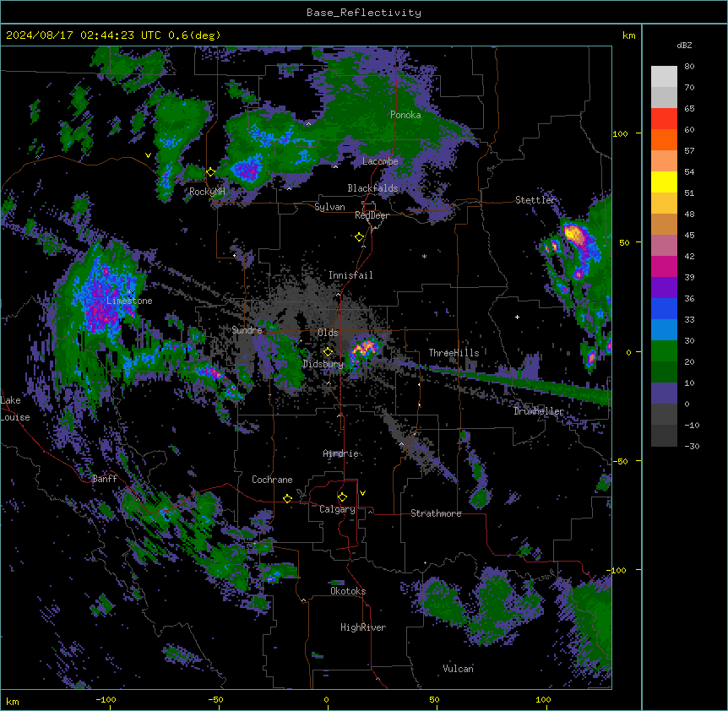This screenshot has width=728, height=711.
Task: Click the white plus marker south of Stettler
Action: point(517,317)
